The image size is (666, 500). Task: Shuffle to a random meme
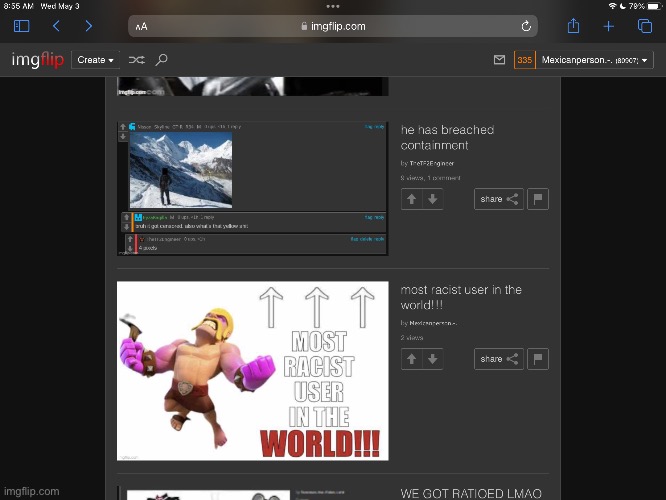coord(136,60)
